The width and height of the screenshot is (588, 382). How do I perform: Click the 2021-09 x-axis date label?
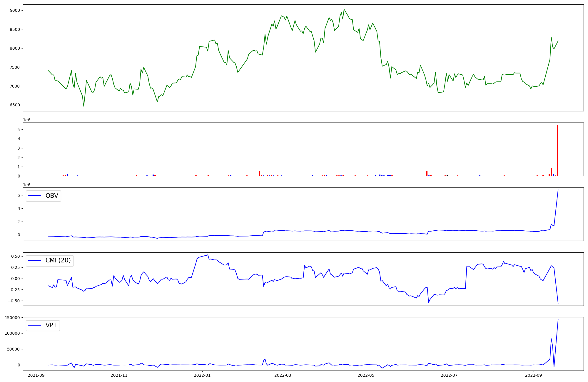pyautogui.click(x=36, y=375)
